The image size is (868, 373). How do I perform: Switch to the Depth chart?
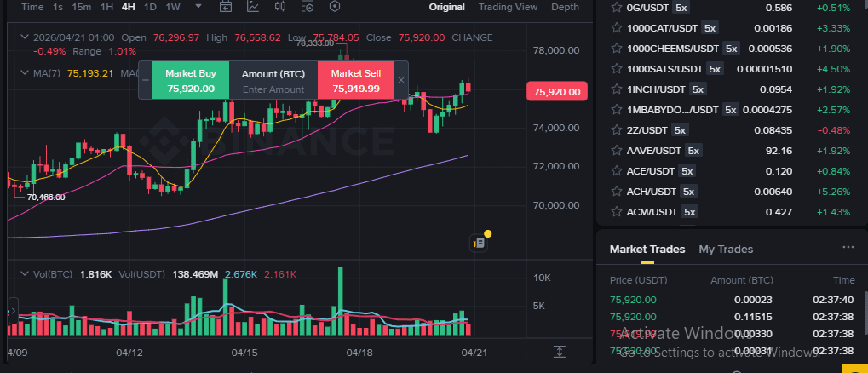click(566, 7)
